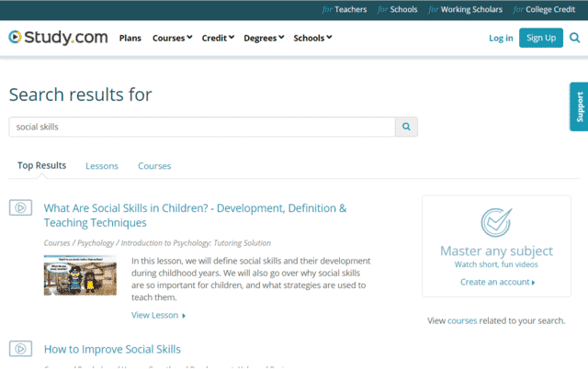Open the header search magnifier icon
The width and height of the screenshot is (588, 369).
pyautogui.click(x=574, y=38)
